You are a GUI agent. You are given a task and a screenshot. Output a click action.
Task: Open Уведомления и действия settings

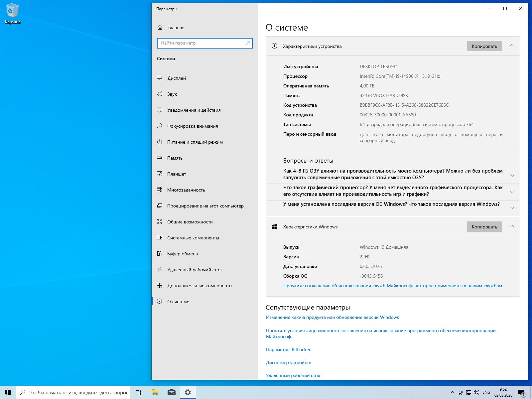194,110
